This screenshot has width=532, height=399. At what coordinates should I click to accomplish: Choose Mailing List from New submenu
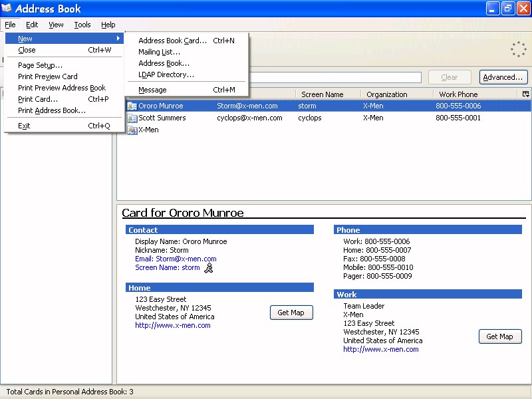(186, 52)
